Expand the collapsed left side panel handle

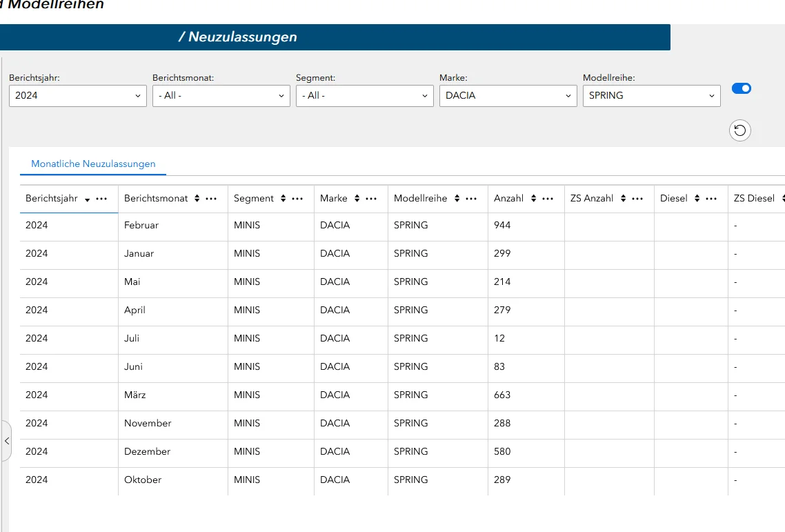click(x=7, y=440)
